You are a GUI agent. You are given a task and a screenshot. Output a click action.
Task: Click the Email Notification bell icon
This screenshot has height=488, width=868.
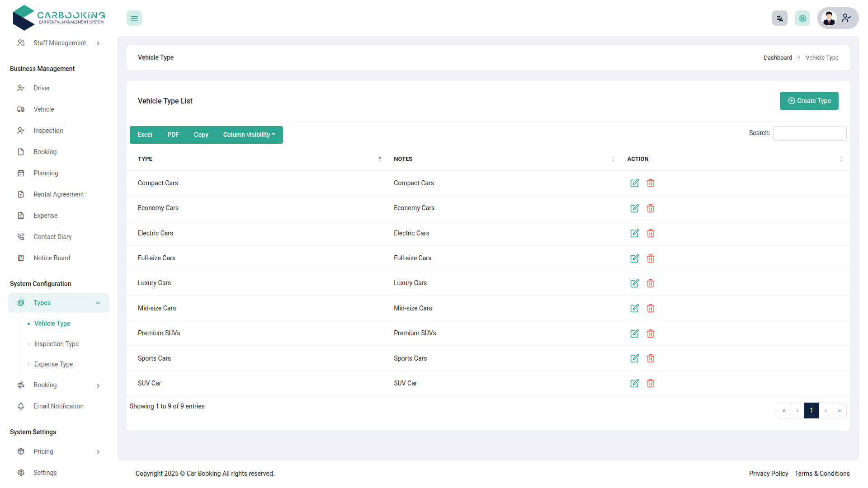click(21, 406)
